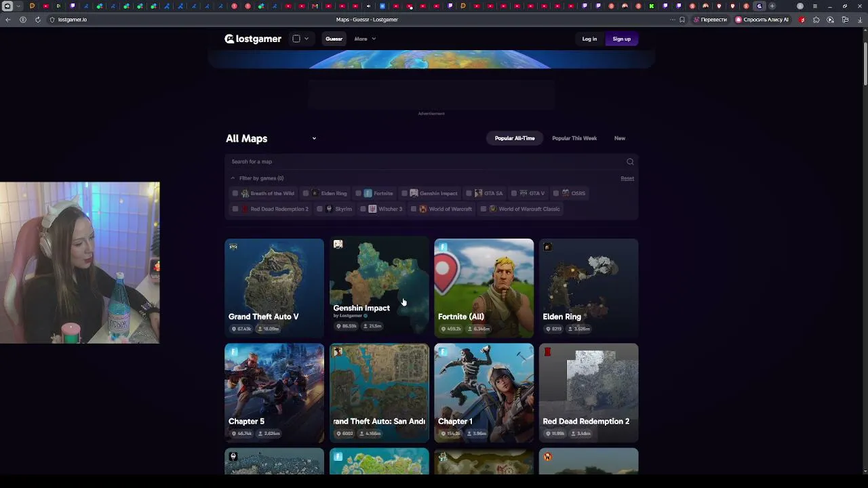Viewport: 868px width, 488px height.
Task: Click the GTA V filter game icon
Action: pos(523,193)
